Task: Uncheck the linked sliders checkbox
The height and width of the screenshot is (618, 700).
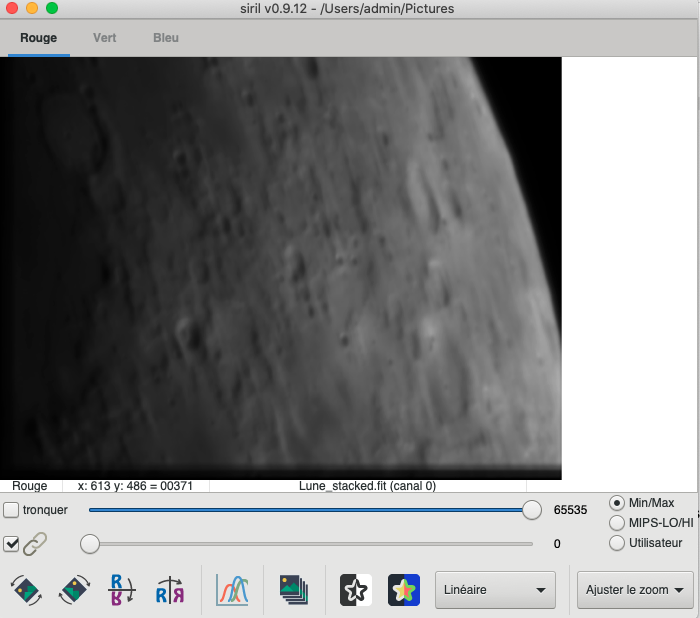Action: (x=11, y=544)
